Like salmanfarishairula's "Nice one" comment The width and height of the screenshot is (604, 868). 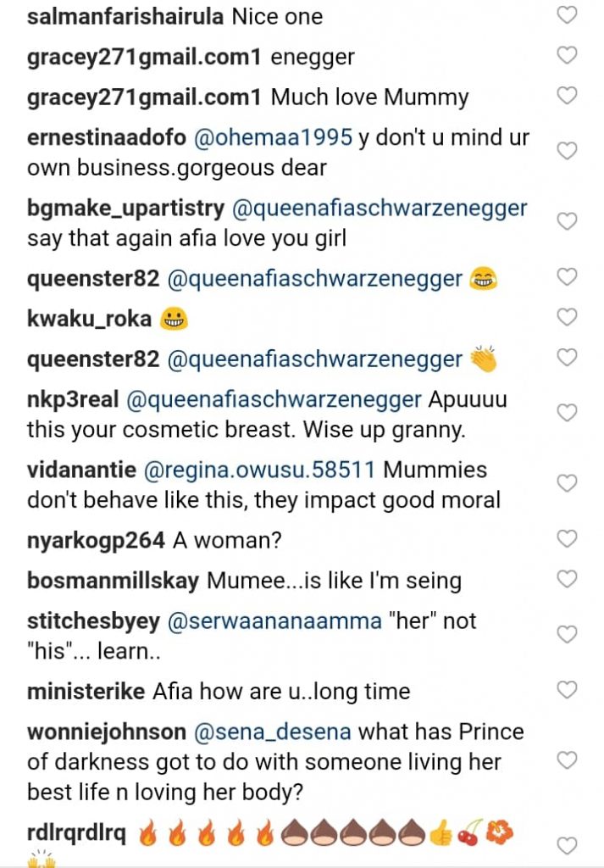pyautogui.click(x=567, y=15)
